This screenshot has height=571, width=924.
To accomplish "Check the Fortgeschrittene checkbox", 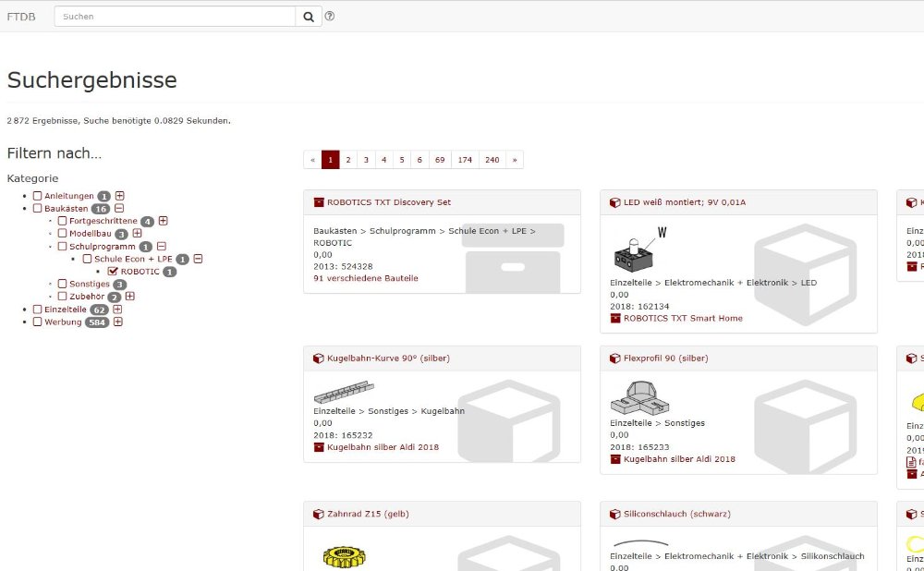I will pyautogui.click(x=62, y=221).
